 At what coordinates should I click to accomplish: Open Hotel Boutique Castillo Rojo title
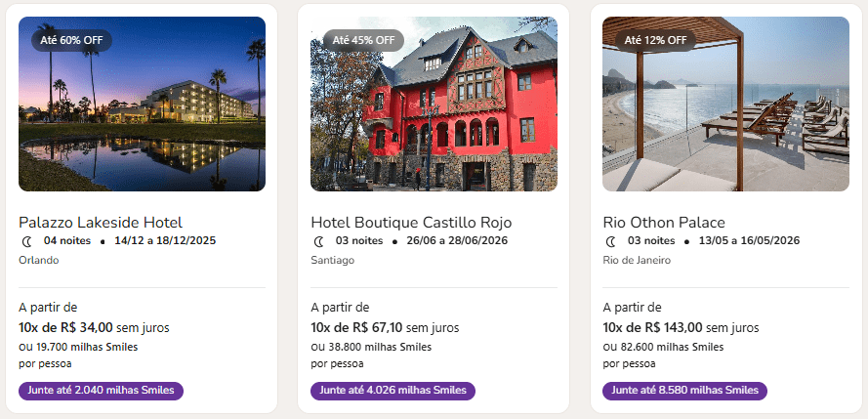coord(411,222)
